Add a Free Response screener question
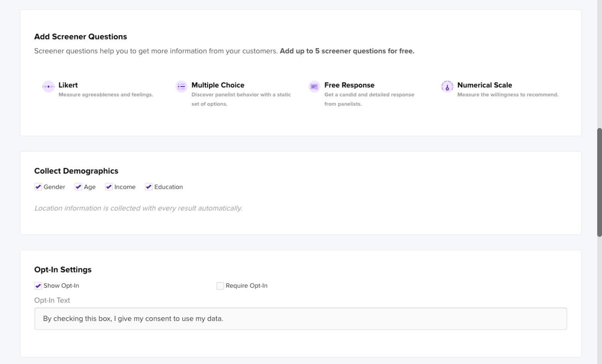602x364 pixels. click(x=349, y=85)
